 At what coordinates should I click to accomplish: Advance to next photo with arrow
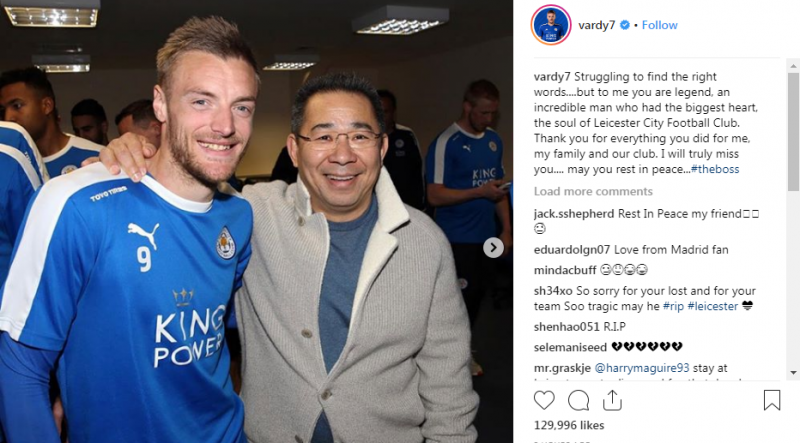(493, 248)
